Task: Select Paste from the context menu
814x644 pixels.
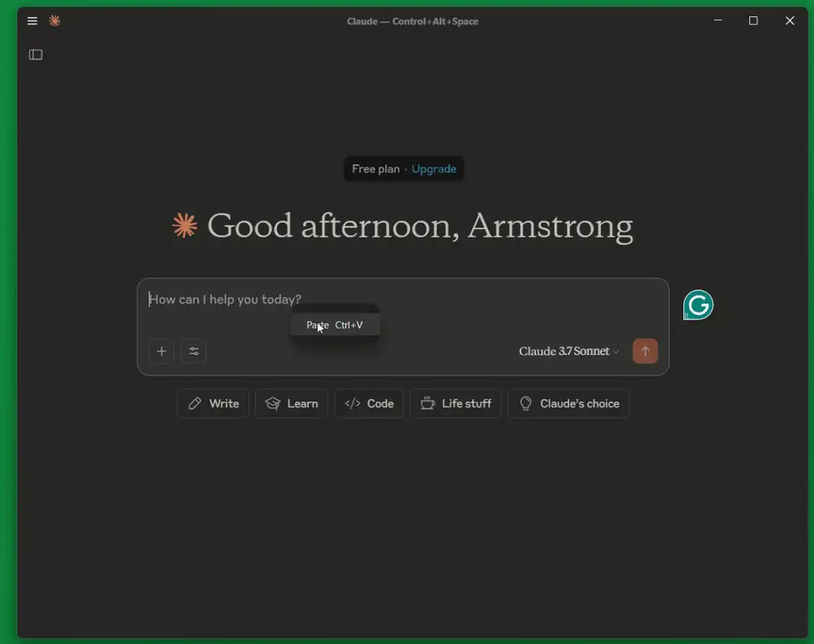Action: tap(335, 325)
